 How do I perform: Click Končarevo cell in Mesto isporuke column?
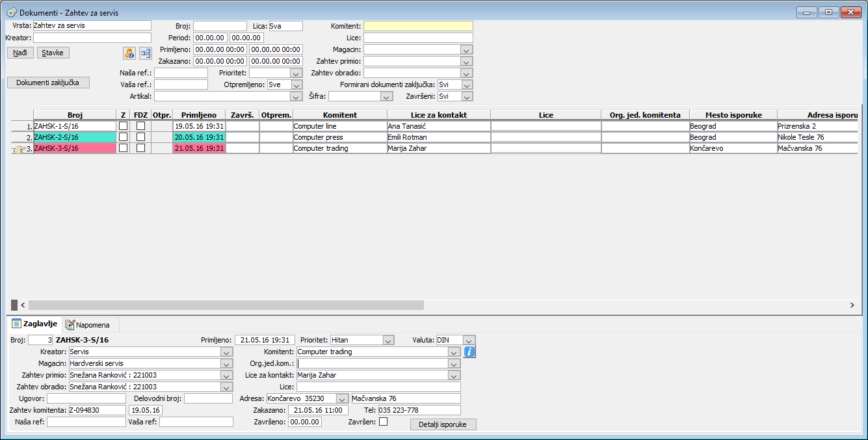coord(733,148)
